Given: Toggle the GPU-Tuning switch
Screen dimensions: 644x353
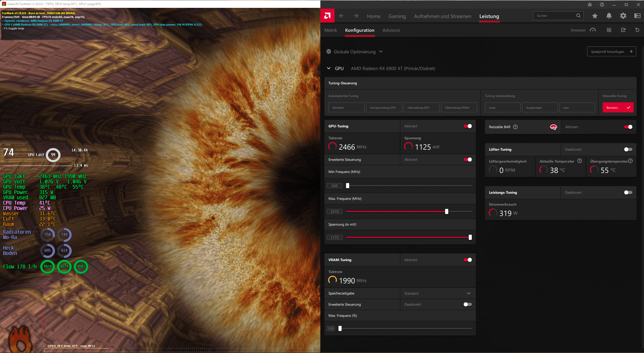Looking at the screenshot, I should coord(467,126).
